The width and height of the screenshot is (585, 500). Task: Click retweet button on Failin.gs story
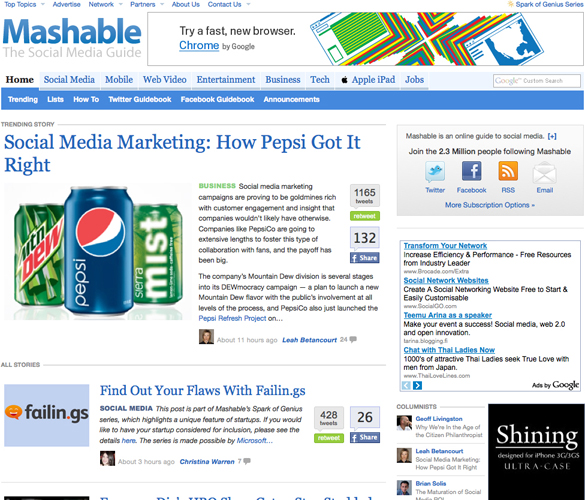pyautogui.click(x=329, y=438)
